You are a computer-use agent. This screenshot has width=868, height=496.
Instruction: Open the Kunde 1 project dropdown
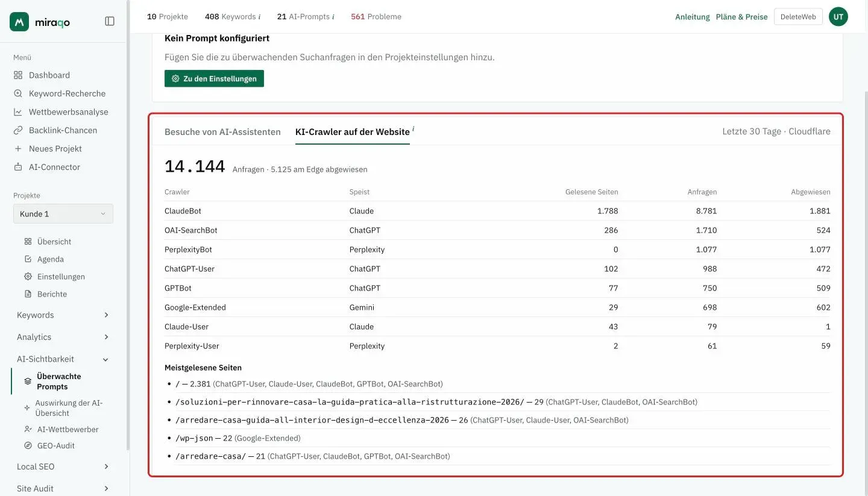tap(63, 214)
